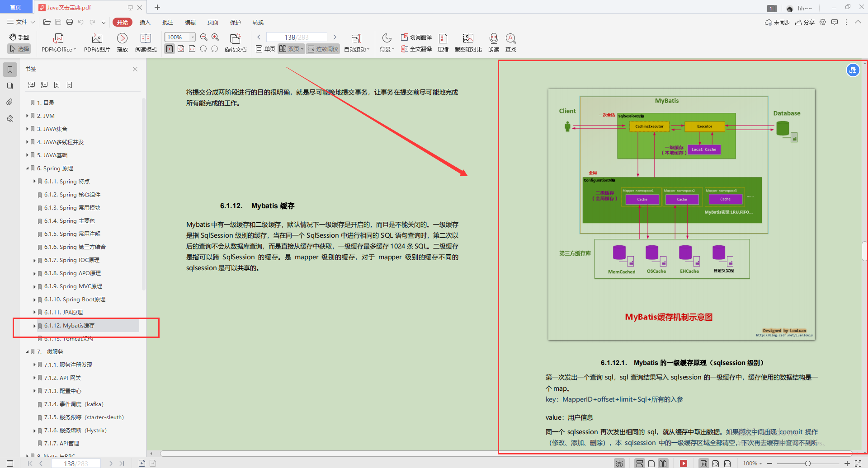Open the 截图和对比 screenshot tool
Screen dimensions: 868x468
(x=467, y=42)
